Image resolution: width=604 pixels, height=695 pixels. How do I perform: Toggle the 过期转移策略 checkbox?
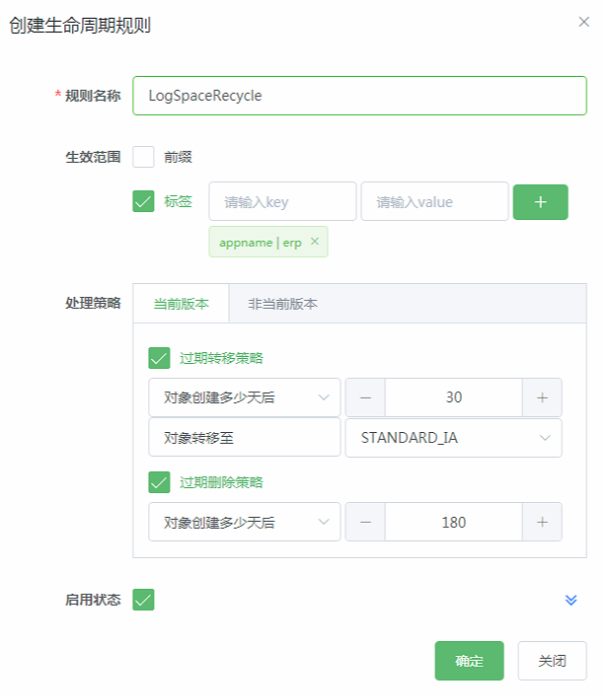click(159, 358)
